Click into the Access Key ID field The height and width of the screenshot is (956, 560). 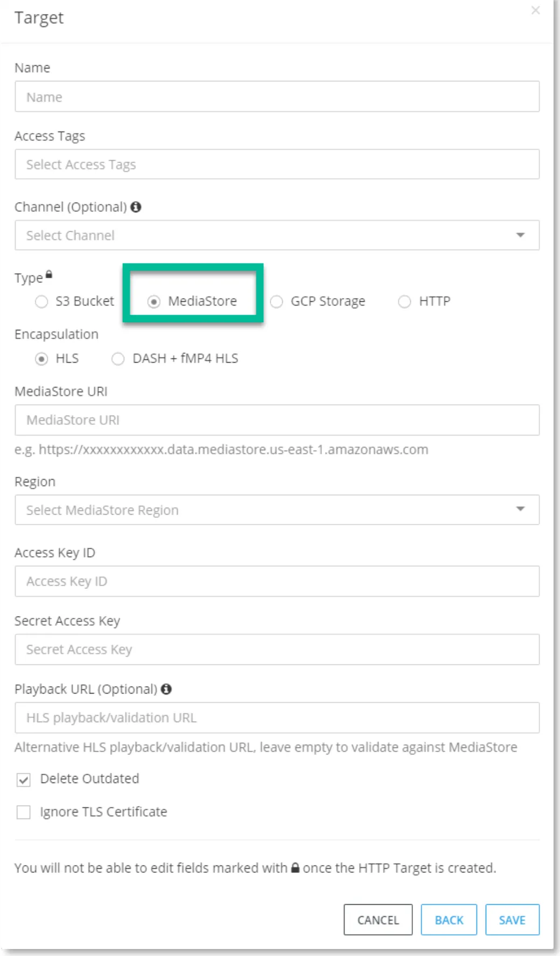click(x=277, y=581)
